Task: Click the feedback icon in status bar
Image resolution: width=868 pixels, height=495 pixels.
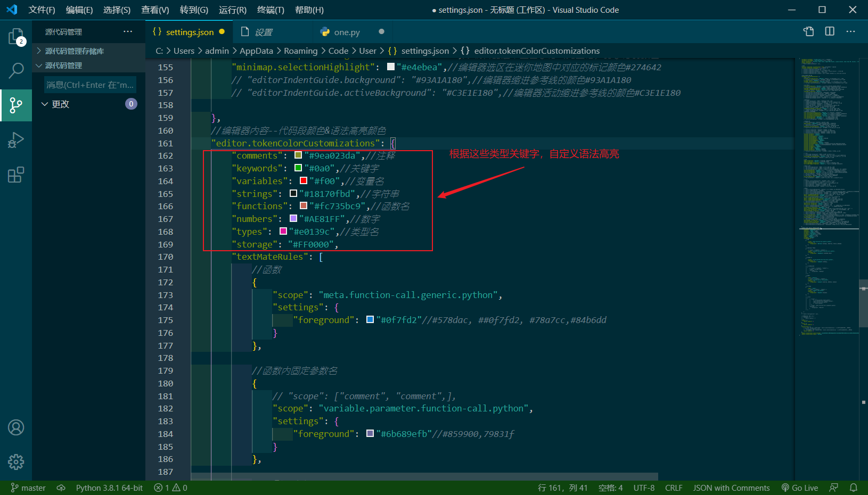Action: (x=834, y=488)
